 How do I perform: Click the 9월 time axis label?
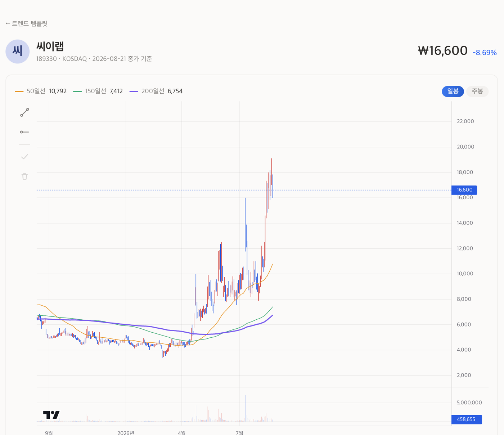click(49, 432)
